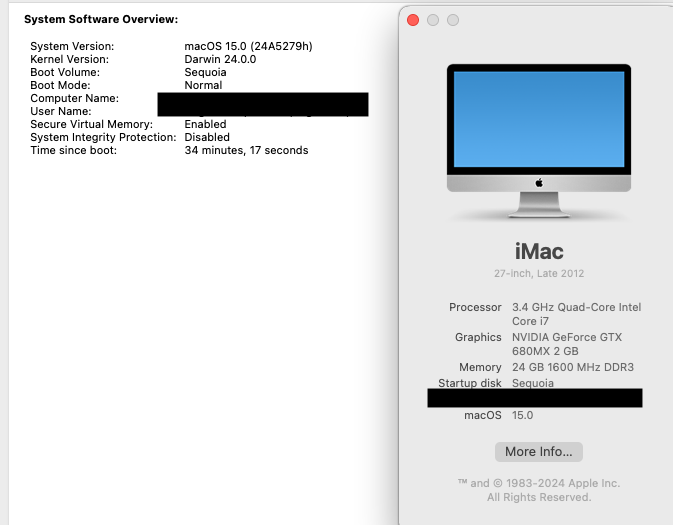Click the 'System Software Overview:' heading
Image resolution: width=673 pixels, height=525 pixels.
pyautogui.click(x=101, y=19)
